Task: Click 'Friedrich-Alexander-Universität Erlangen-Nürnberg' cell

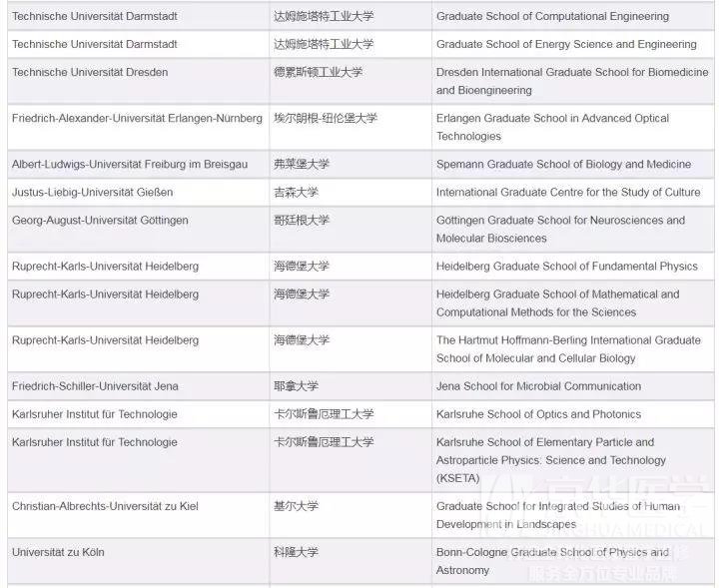Action: pyautogui.click(x=138, y=127)
